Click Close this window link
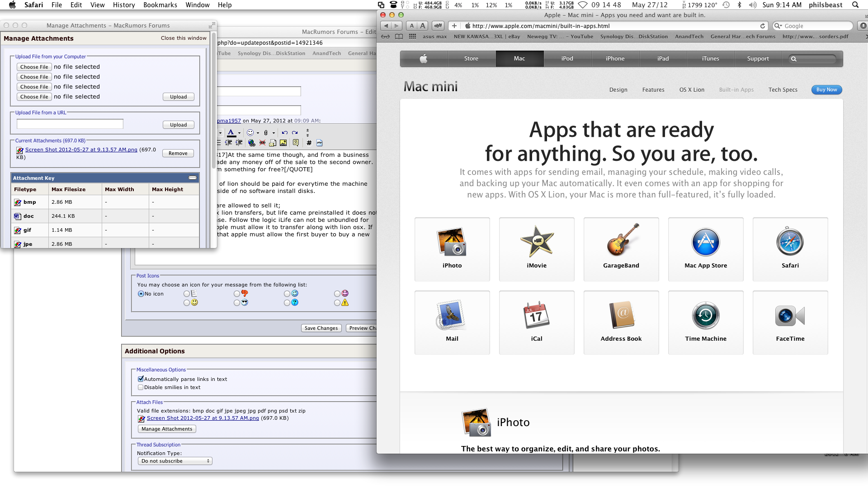This screenshot has height=488, width=868. [x=184, y=38]
